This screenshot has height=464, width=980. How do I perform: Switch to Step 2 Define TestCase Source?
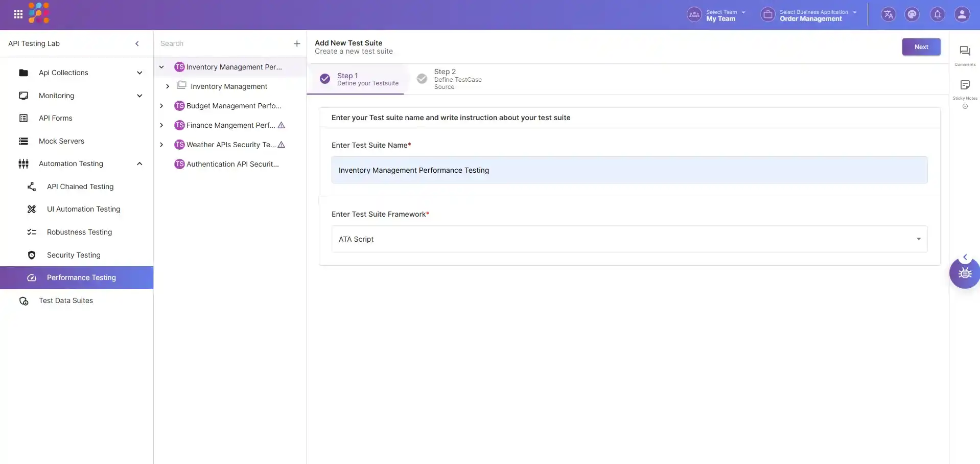(x=450, y=79)
